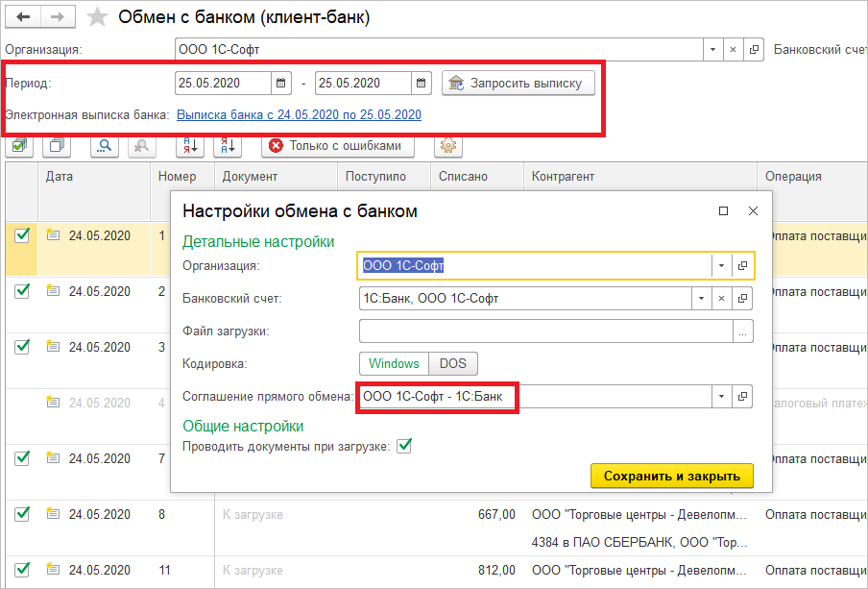Viewport: 868px width, 589px height.
Task: Maximize the Настройки обмена с банком dialog
Action: [x=723, y=211]
